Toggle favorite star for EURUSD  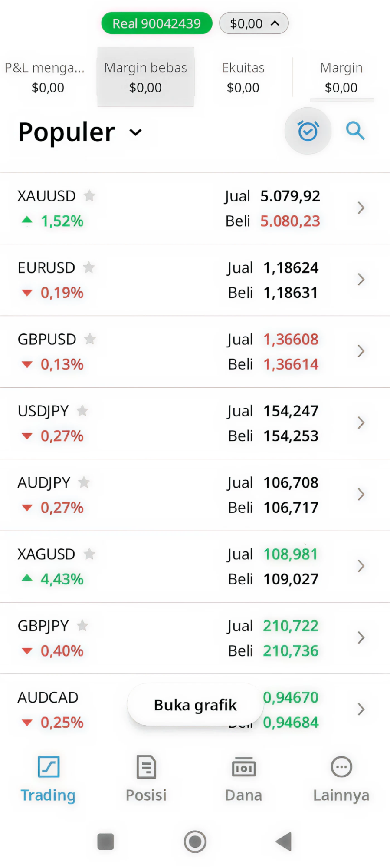click(89, 267)
